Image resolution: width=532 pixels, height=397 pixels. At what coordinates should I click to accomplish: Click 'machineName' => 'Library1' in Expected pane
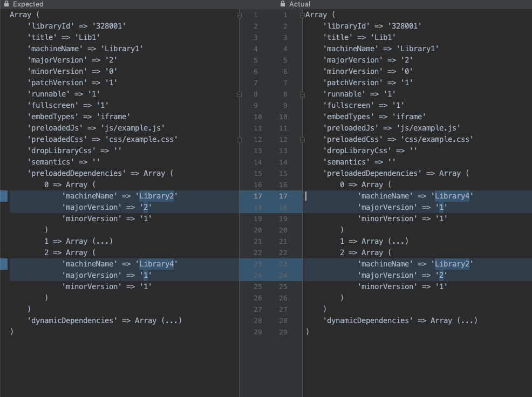(x=85, y=49)
